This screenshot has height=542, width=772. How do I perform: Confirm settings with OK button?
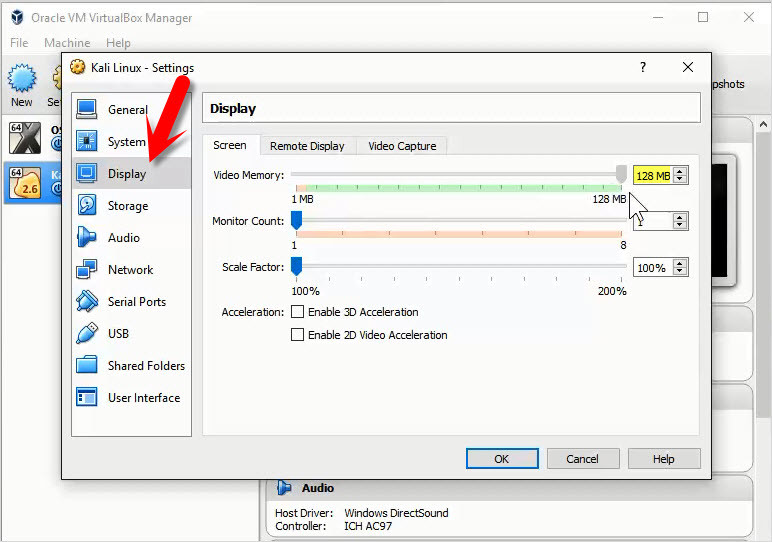502,459
